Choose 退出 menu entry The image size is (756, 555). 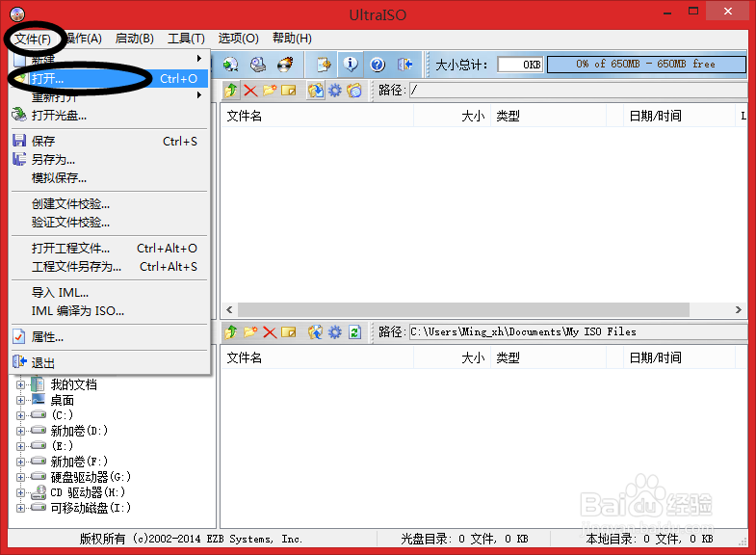click(110, 362)
